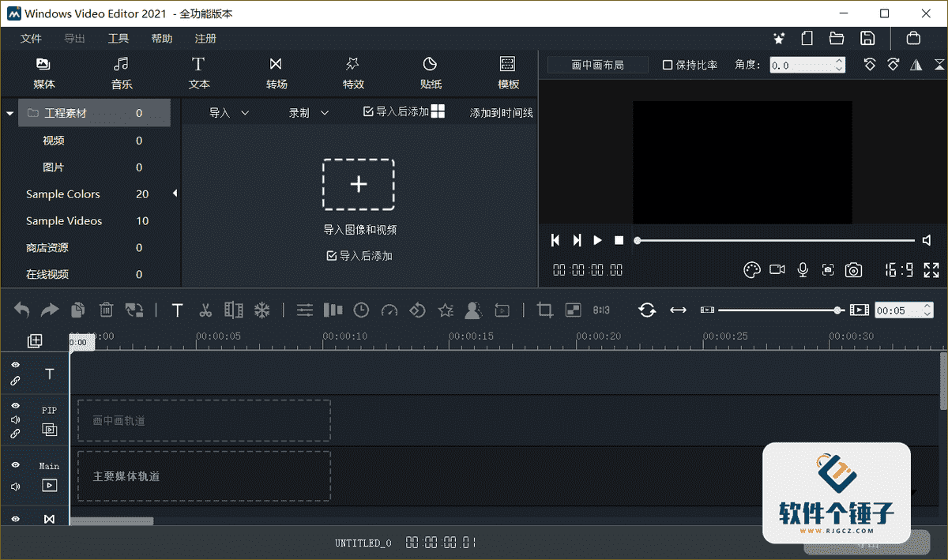Viewport: 948px width, 560px height.
Task: Apply freeze frame using the snowflake icon
Action: (262, 310)
